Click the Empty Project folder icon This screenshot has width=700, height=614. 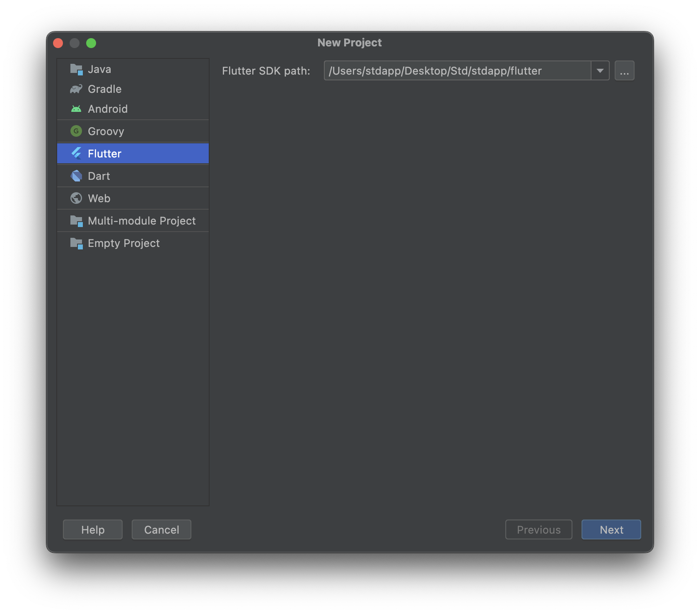click(x=77, y=243)
